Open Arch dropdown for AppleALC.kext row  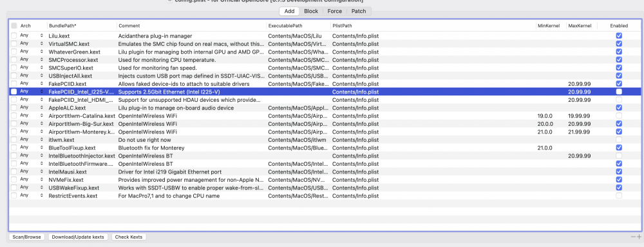point(31,108)
